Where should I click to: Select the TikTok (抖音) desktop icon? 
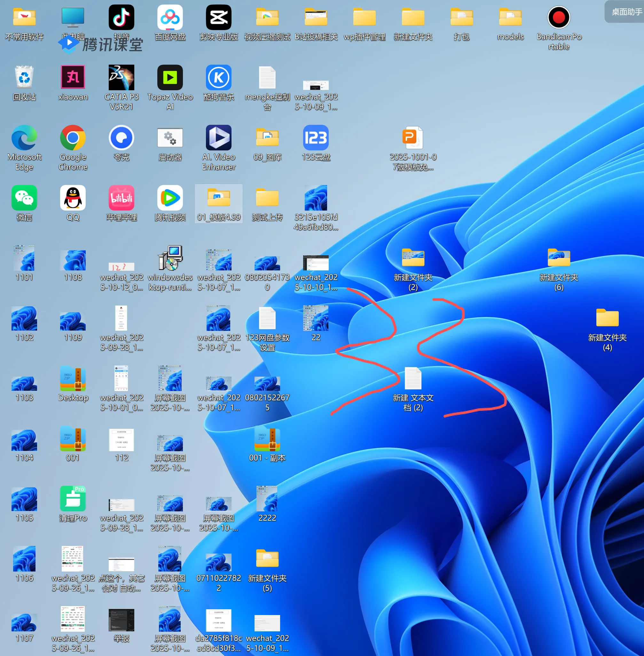click(x=121, y=18)
